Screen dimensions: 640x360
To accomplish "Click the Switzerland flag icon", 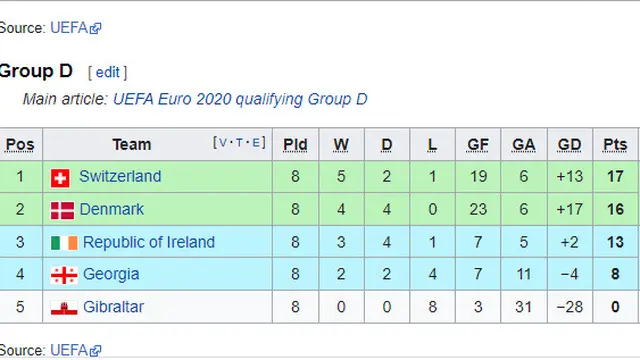I will point(60,178).
